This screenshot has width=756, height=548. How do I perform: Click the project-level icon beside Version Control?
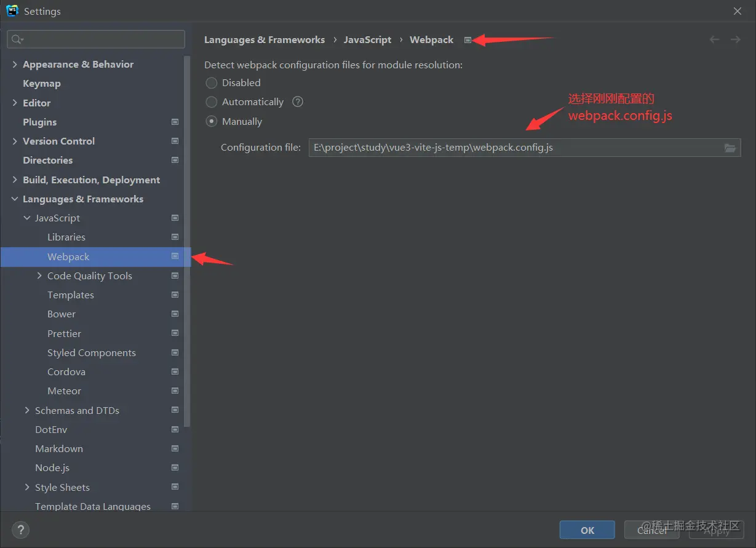(x=175, y=141)
